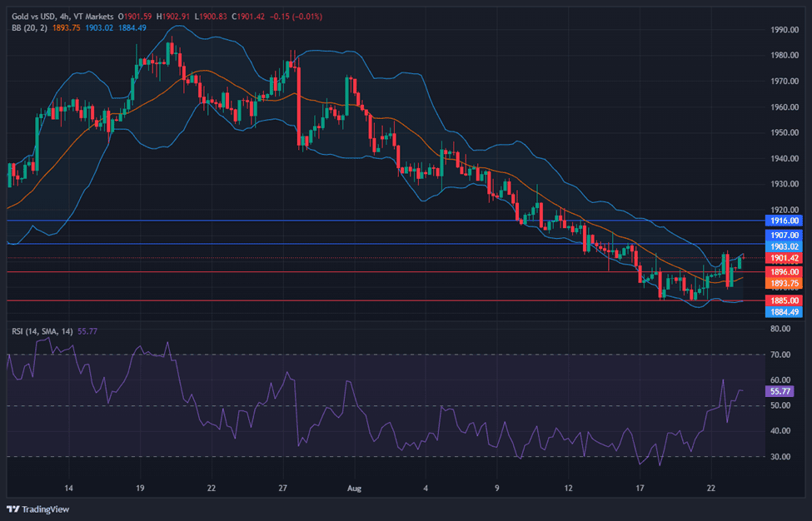The width and height of the screenshot is (812, 521).
Task: Click the 1885.00 red price label
Action: 783,300
